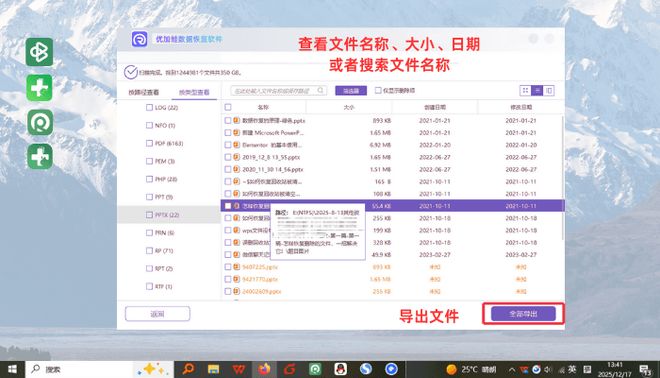
Task: Click the file list vertical scrollbar
Action: [563, 177]
